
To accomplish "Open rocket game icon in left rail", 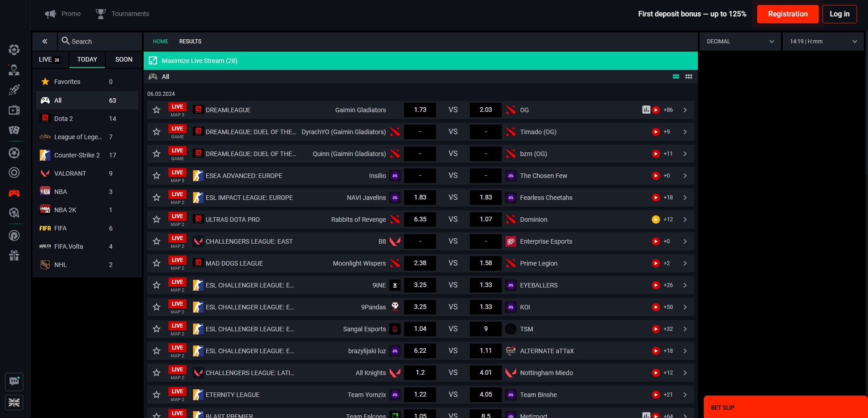I will coord(14,90).
